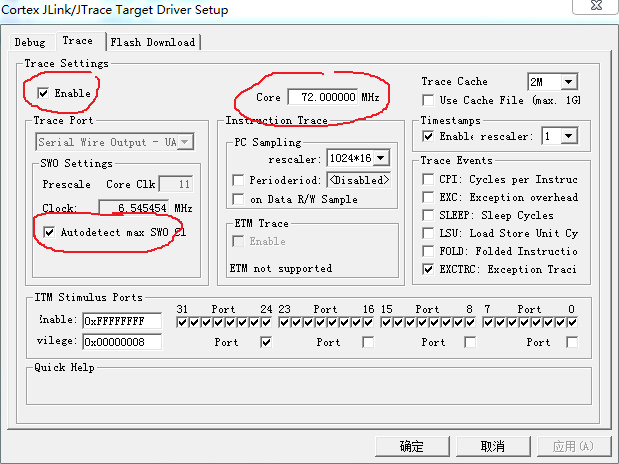Image resolution: width=619 pixels, height=464 pixels.
Task: Toggle privilege checkbox for Port 7..0
Action: 572,342
